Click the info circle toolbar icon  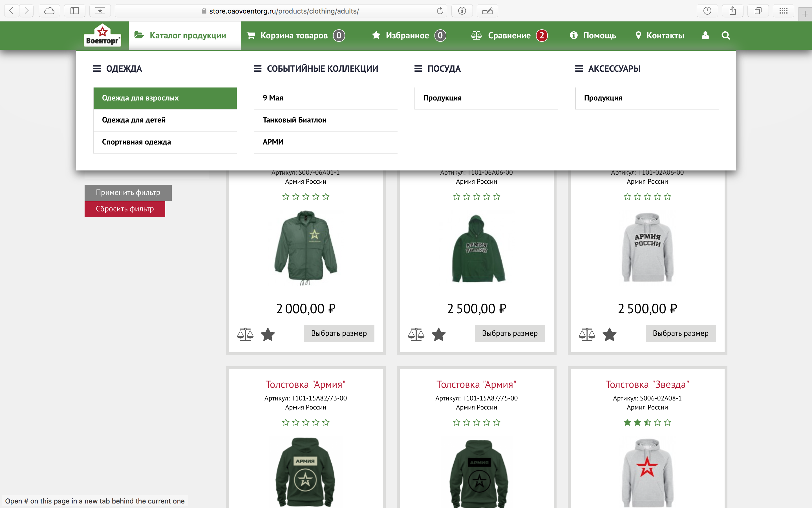click(x=462, y=11)
